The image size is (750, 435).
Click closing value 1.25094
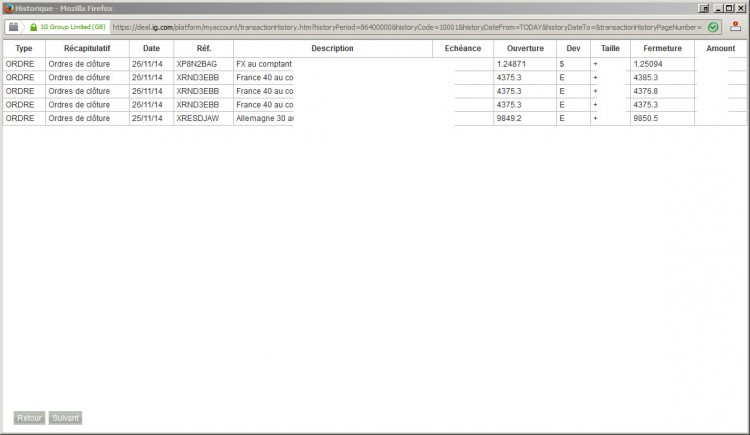click(648, 64)
